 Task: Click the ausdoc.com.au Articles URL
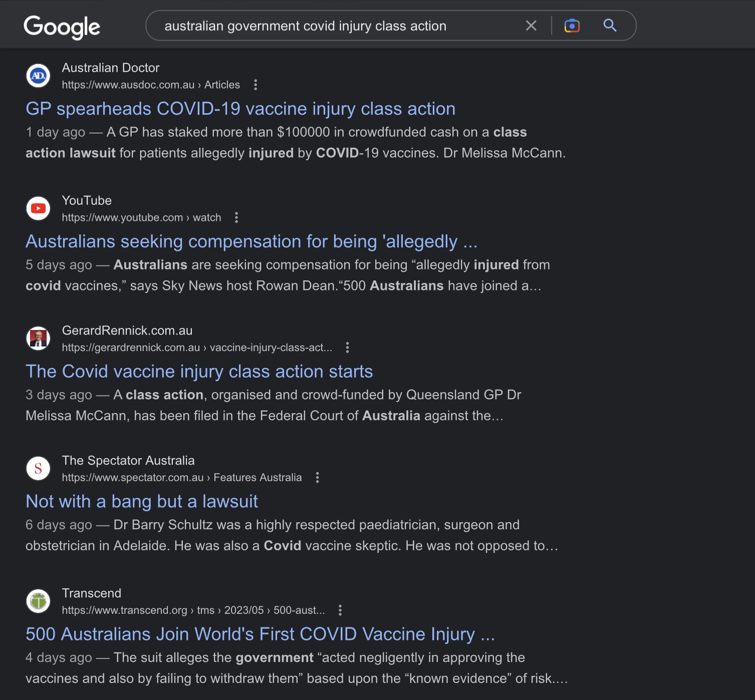coord(151,85)
